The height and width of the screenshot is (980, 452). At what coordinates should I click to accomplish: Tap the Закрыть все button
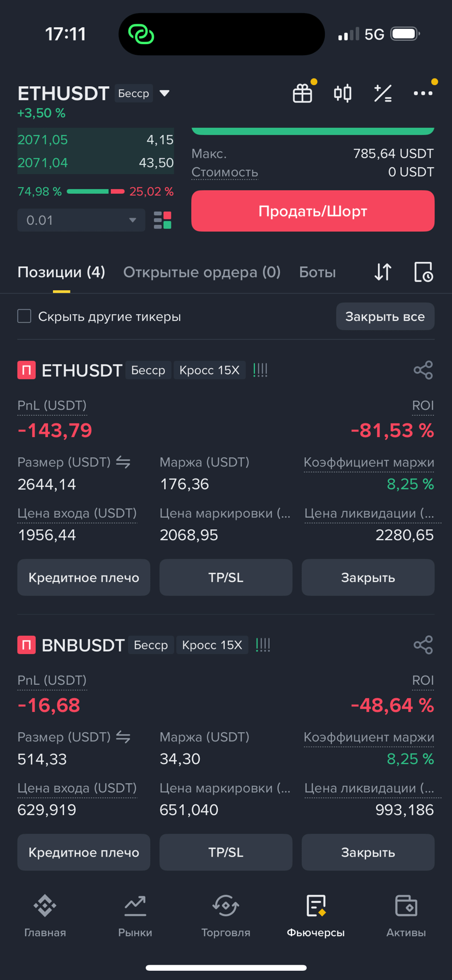tap(385, 316)
